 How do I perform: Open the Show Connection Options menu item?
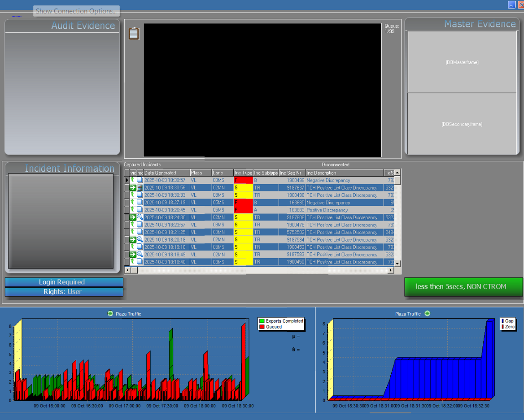point(76,11)
